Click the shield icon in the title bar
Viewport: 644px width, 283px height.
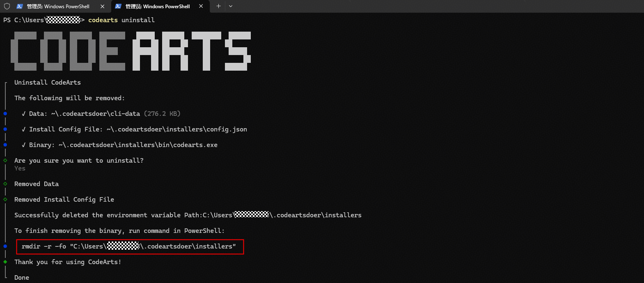7,6
